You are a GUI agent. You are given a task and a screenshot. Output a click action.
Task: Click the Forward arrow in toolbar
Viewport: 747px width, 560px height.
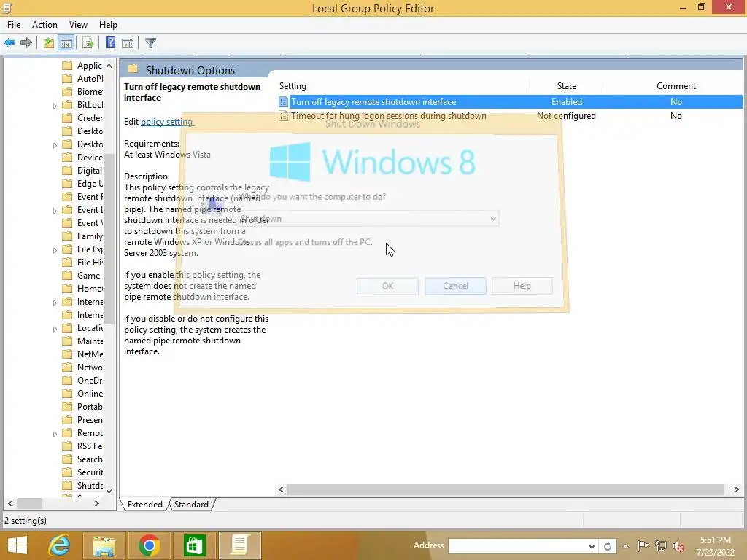tap(26, 43)
